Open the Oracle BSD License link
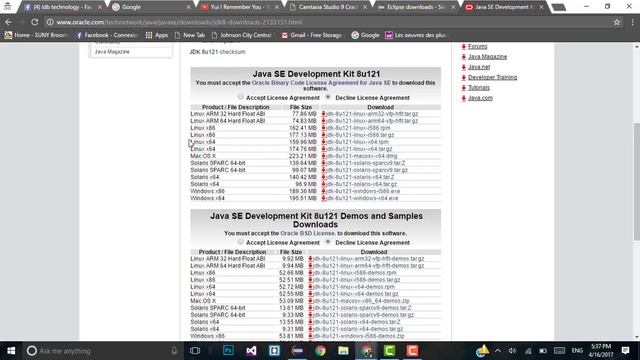The height and width of the screenshot is (360, 640). 307,233
